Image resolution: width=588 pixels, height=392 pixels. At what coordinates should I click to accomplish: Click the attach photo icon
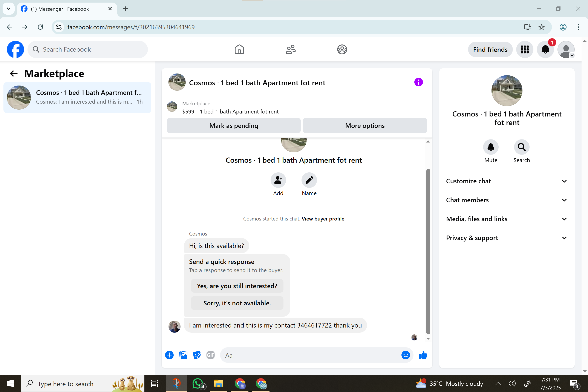(183, 355)
